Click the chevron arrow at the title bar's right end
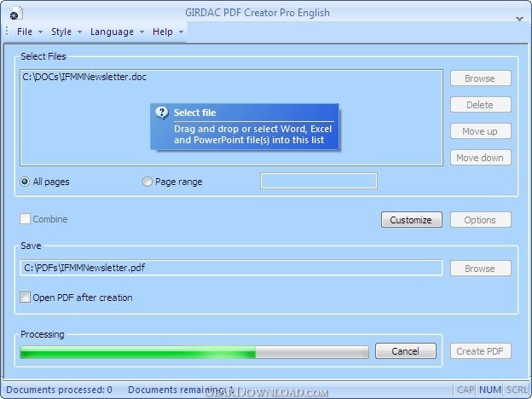 [519, 19]
